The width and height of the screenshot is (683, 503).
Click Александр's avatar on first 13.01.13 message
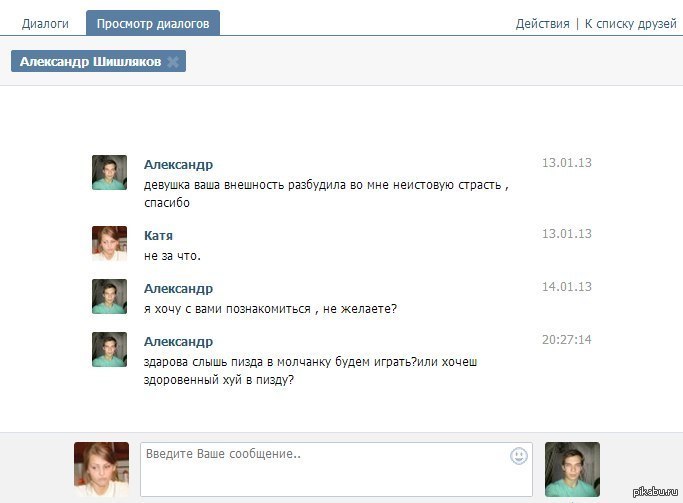[x=109, y=173]
